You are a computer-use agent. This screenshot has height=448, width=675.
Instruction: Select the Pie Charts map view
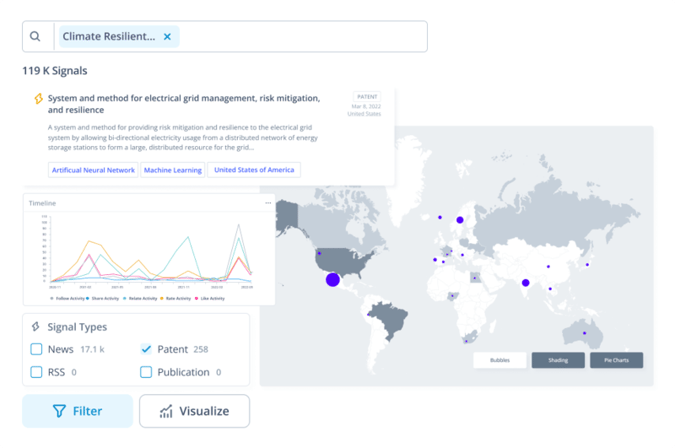click(x=616, y=360)
